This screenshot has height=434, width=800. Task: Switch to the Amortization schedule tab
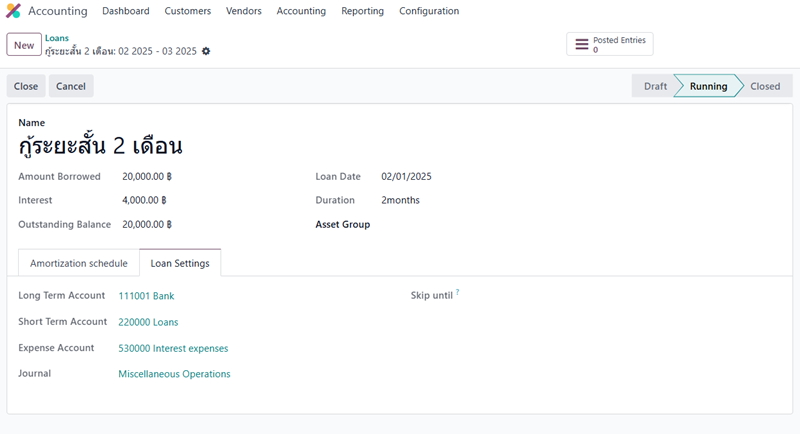click(79, 263)
